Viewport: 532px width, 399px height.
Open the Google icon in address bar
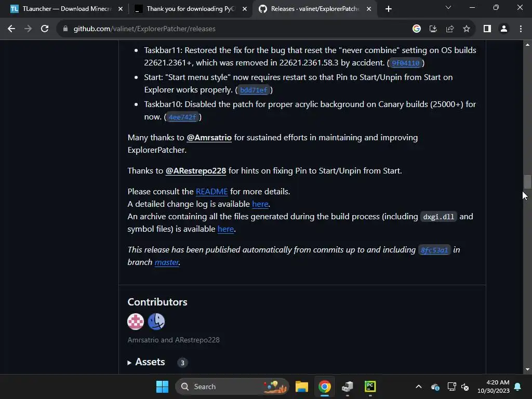(x=417, y=29)
